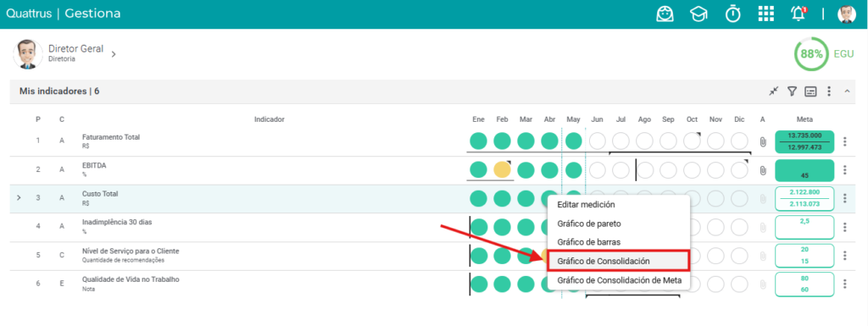Open the filter funnel icon

click(793, 91)
